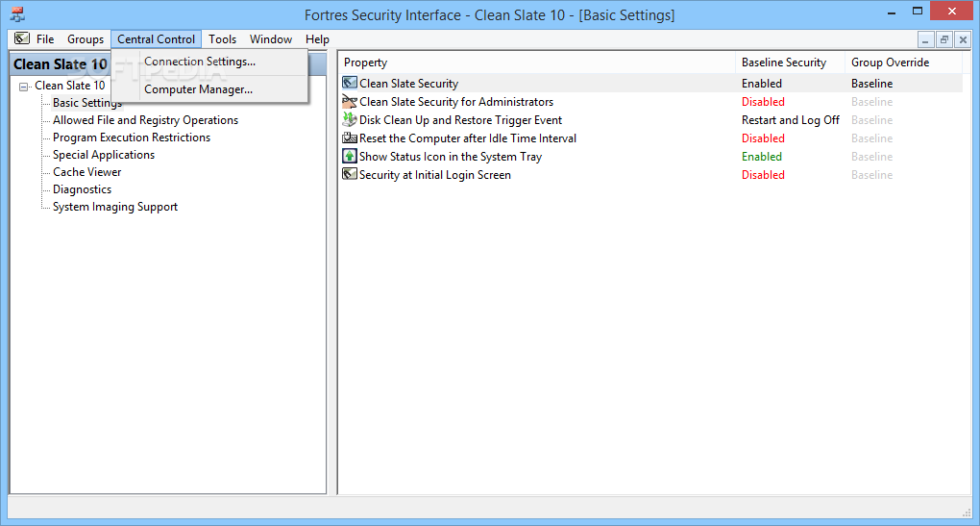Open the Groups menu

click(x=86, y=38)
